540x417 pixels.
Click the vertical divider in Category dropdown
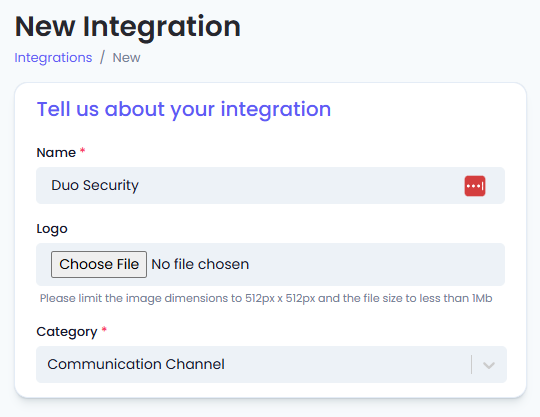[x=471, y=365]
